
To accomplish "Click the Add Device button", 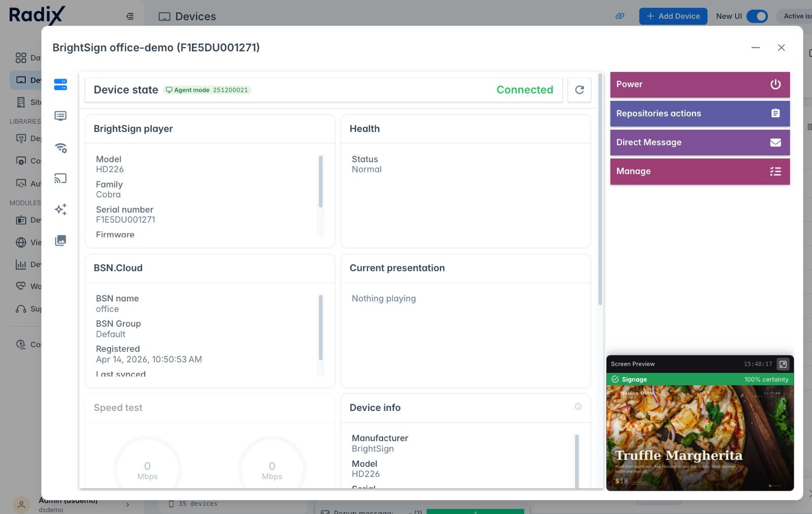I will (x=673, y=16).
